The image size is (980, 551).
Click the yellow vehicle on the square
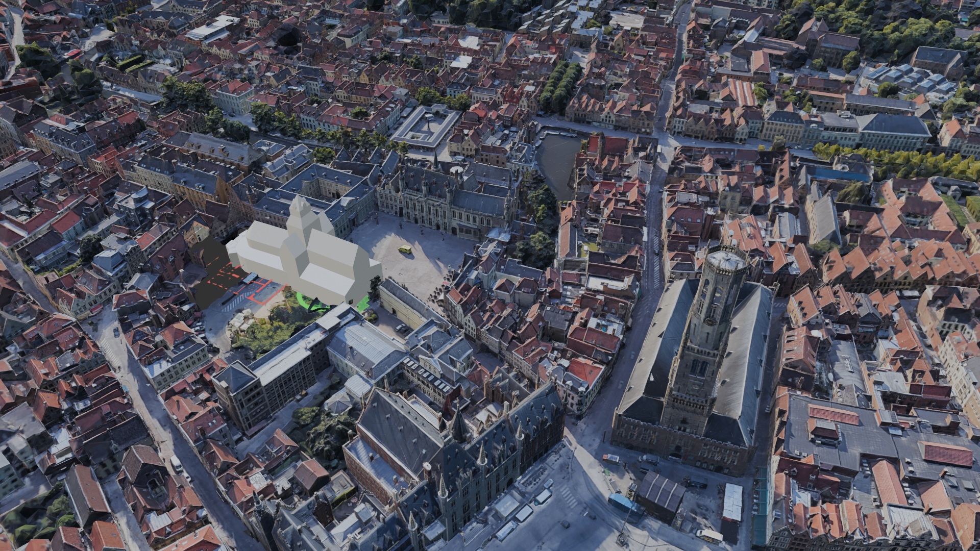[404, 249]
